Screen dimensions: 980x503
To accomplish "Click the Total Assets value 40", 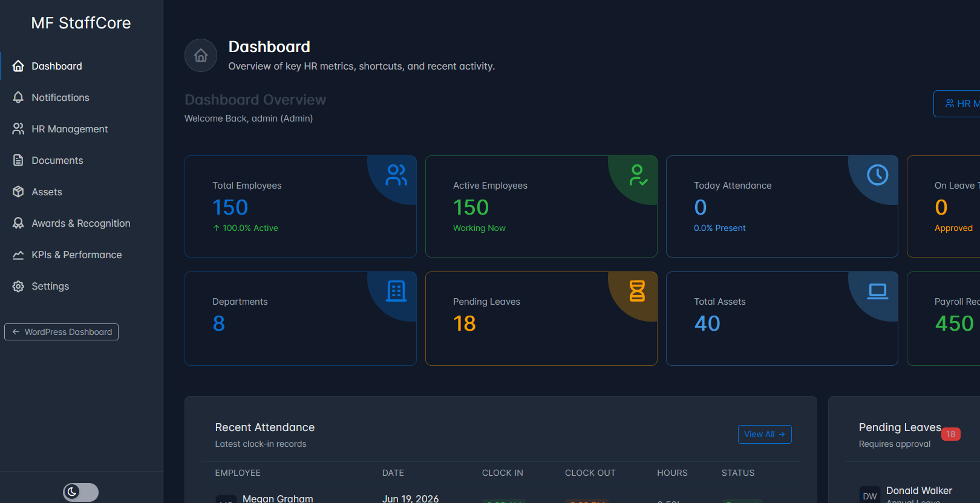I will (x=707, y=323).
